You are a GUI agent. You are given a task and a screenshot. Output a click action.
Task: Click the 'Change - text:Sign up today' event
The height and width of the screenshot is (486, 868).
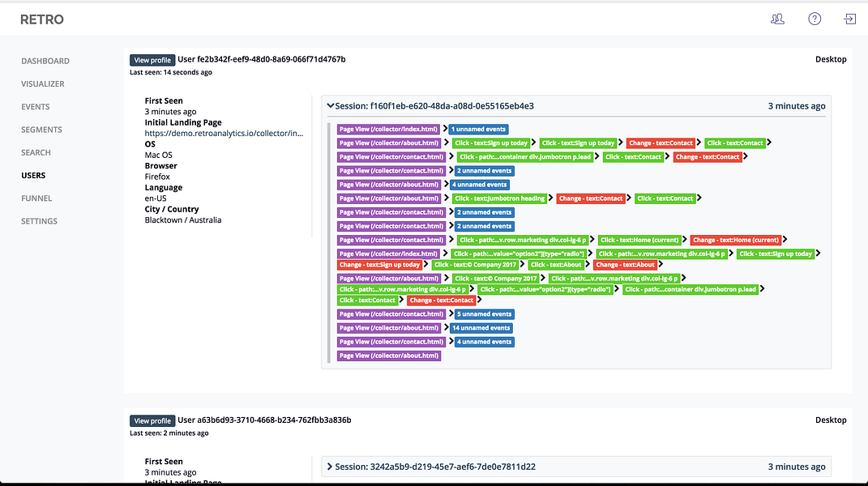(380, 265)
